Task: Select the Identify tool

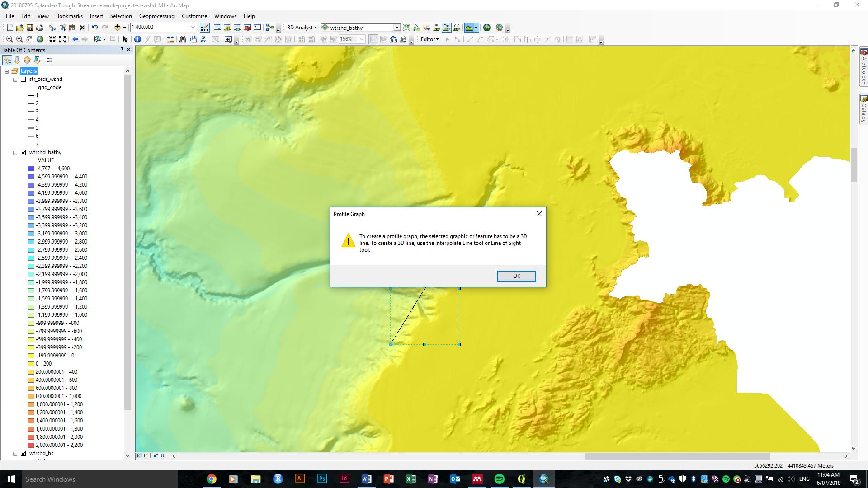Action: click(x=137, y=39)
